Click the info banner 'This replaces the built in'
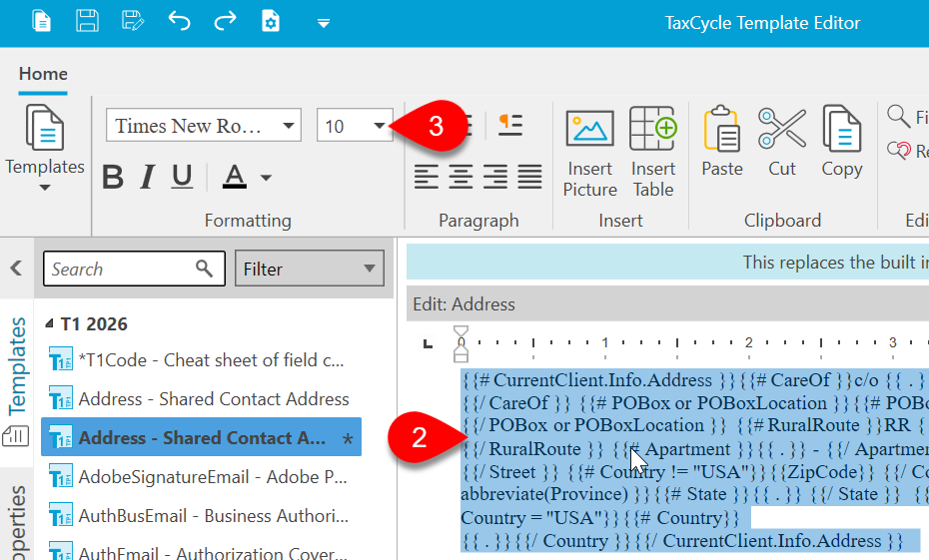The image size is (929, 560). [667, 263]
